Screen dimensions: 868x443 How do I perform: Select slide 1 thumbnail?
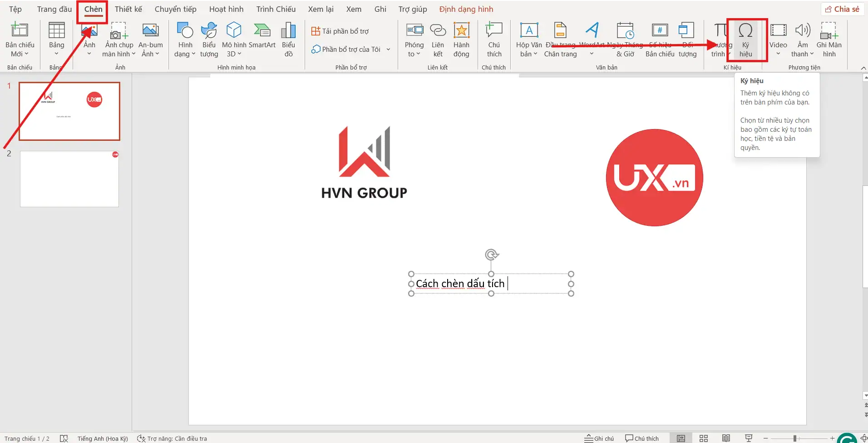tap(69, 111)
